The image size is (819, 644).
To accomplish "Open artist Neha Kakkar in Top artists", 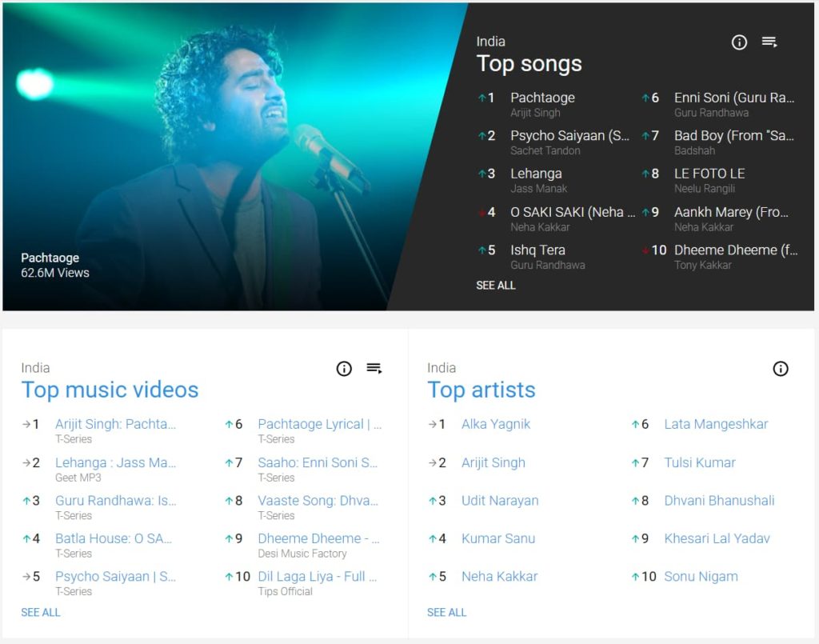I will 499,577.
